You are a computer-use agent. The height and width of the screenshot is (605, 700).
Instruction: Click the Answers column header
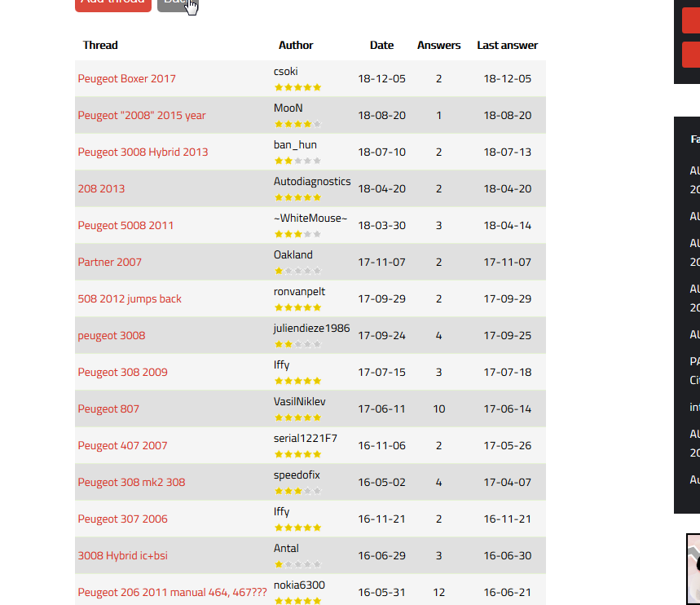pyautogui.click(x=439, y=45)
